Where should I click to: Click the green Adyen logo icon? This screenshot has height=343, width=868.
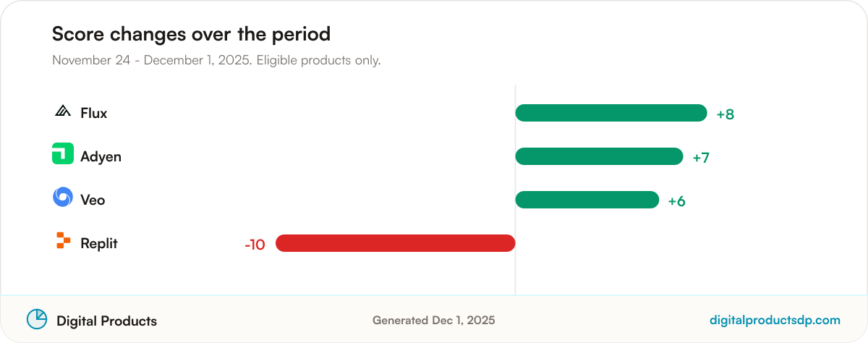click(x=63, y=153)
